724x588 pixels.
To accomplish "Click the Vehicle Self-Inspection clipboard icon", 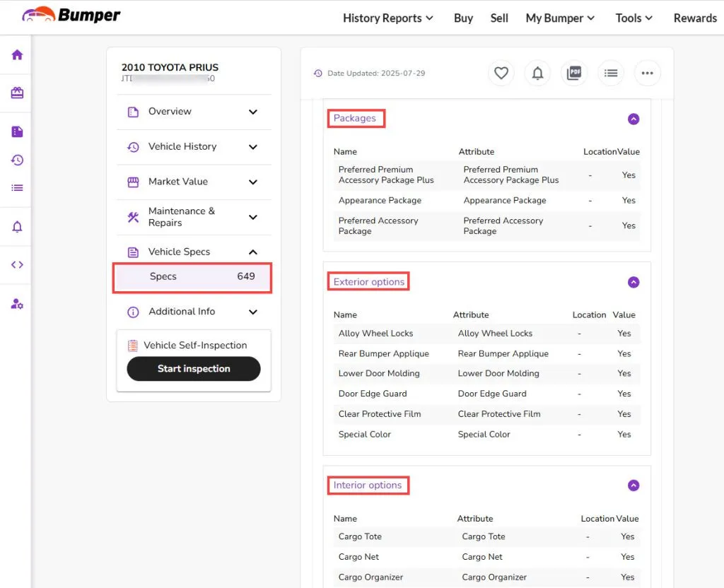I will pos(133,345).
